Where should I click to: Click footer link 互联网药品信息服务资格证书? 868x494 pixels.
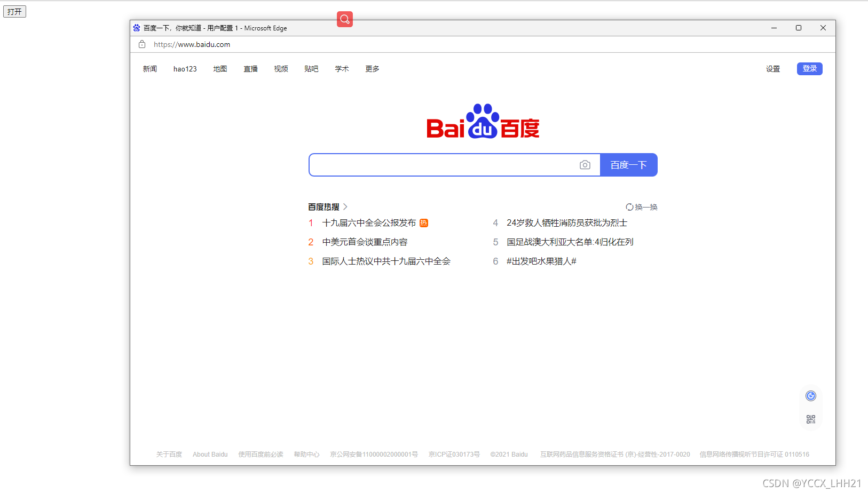[615, 455]
